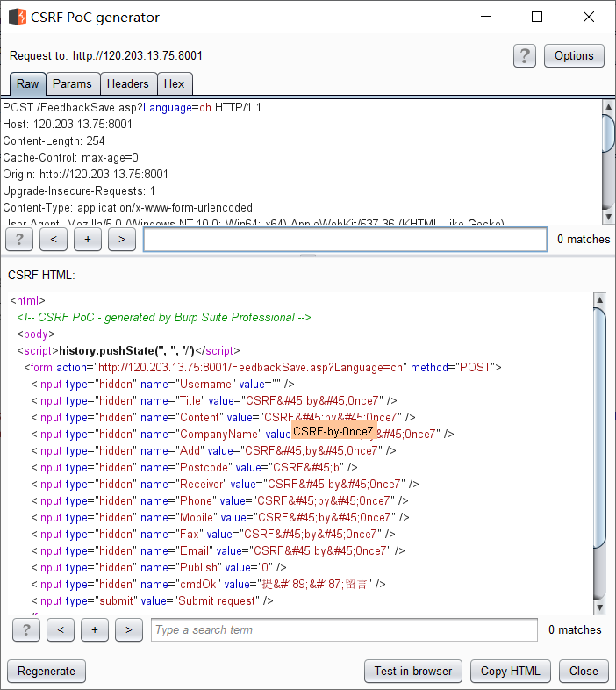Viewport: 616px width, 690px height.
Task: Click the 'Submit request' input line
Action: pos(152,601)
